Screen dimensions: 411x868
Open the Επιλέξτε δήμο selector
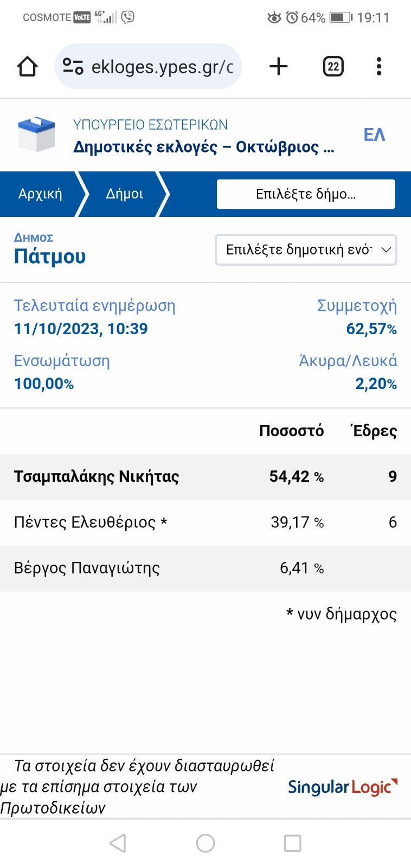306,194
